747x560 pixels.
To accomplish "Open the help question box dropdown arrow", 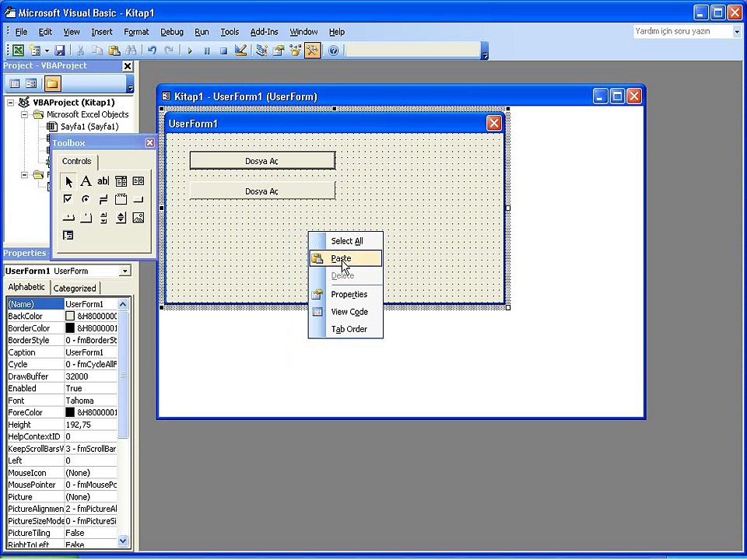I will pos(737,31).
